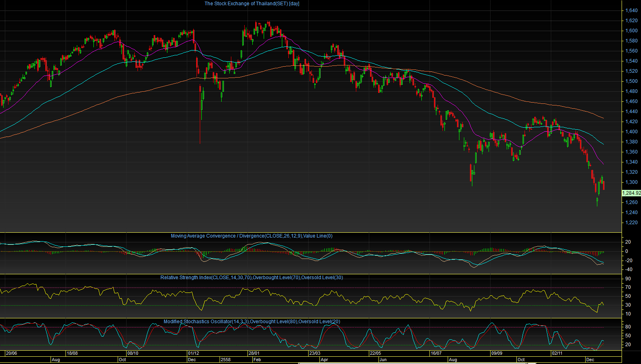Click the 01/12 date label

click(x=193, y=353)
